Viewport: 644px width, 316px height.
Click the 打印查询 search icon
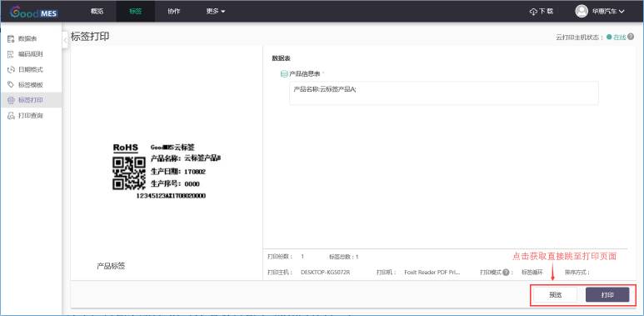[11, 116]
